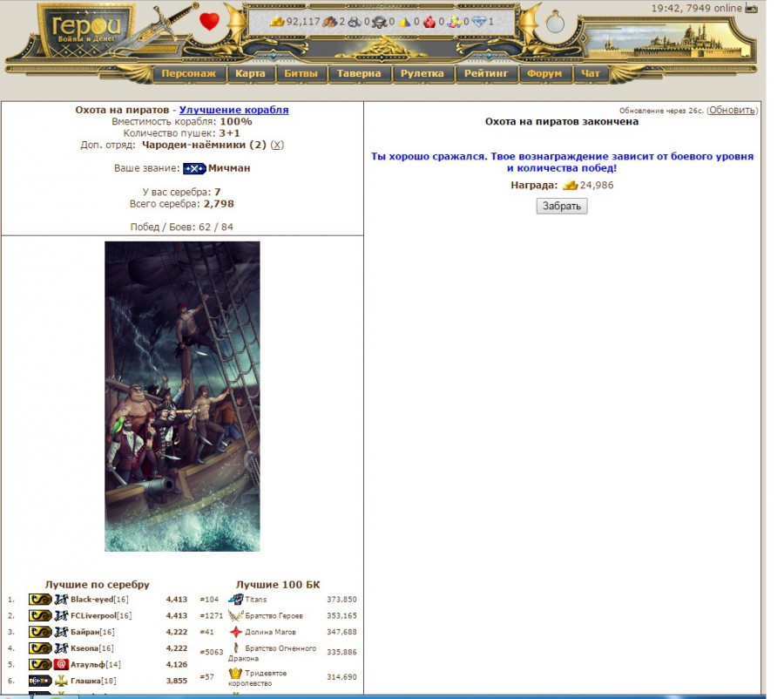Click the clan icon beside Байран
This screenshot has height=699, width=784.
coord(61,632)
